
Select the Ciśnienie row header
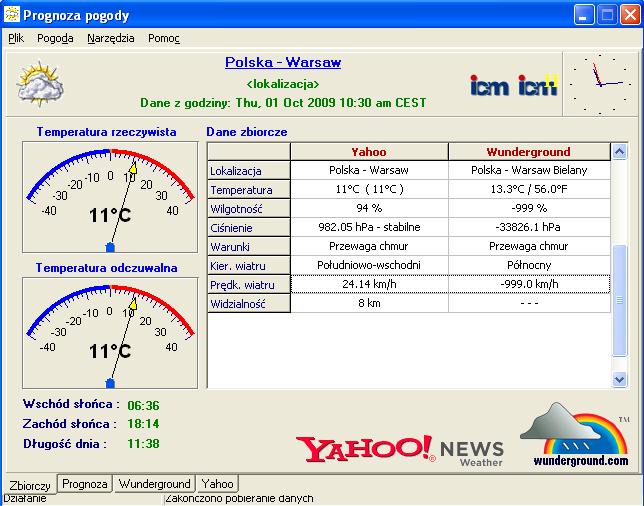click(x=249, y=228)
